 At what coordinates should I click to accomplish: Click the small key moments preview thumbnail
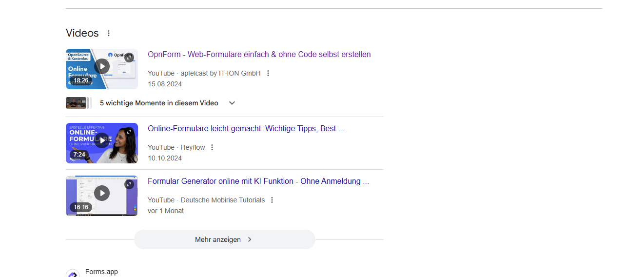tap(77, 103)
